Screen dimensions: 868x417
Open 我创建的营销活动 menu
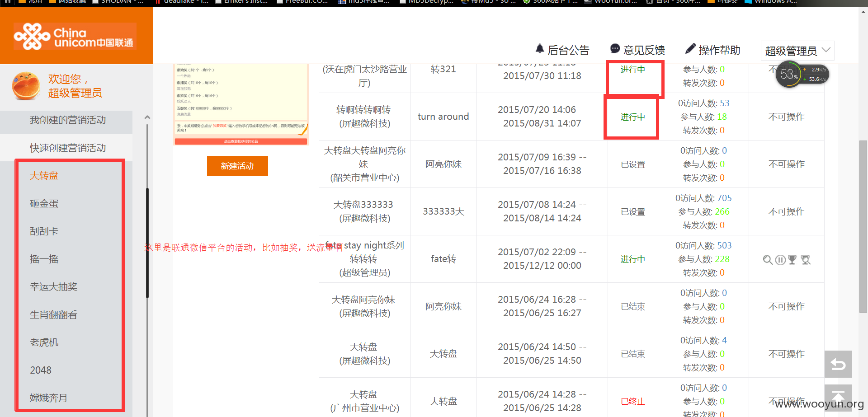pyautogui.click(x=68, y=120)
